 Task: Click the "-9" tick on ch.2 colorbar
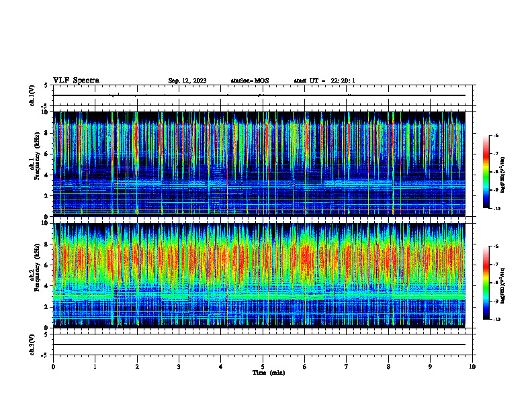pos(496,301)
